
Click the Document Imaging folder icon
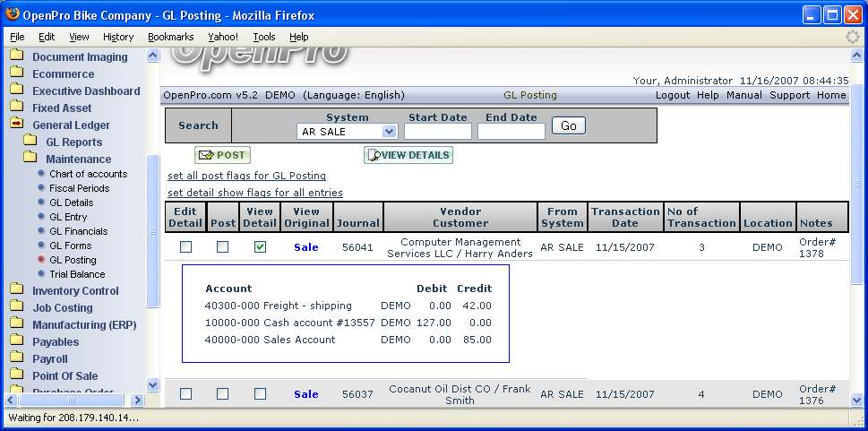point(16,56)
